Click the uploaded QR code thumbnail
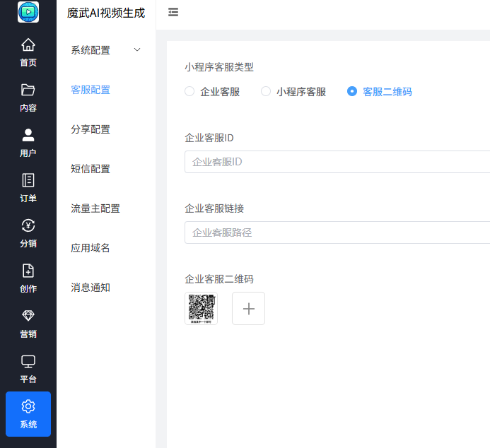The width and height of the screenshot is (490, 448). pyautogui.click(x=201, y=309)
